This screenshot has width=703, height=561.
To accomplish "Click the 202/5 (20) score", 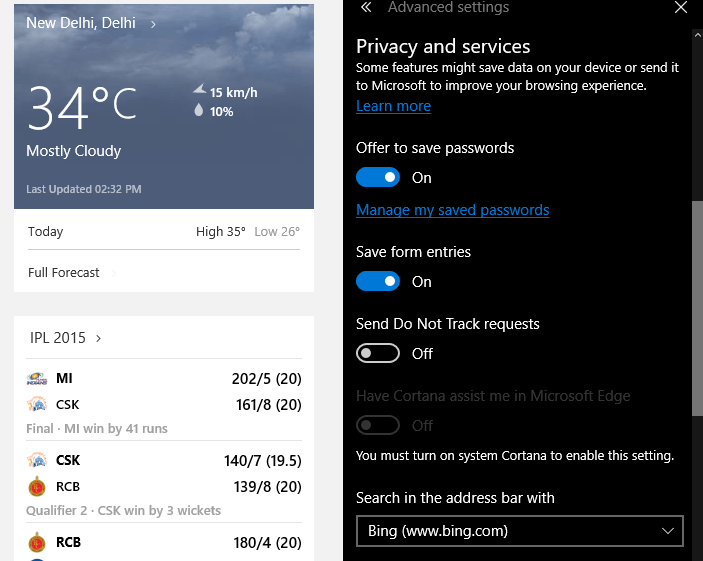I will tap(266, 379).
